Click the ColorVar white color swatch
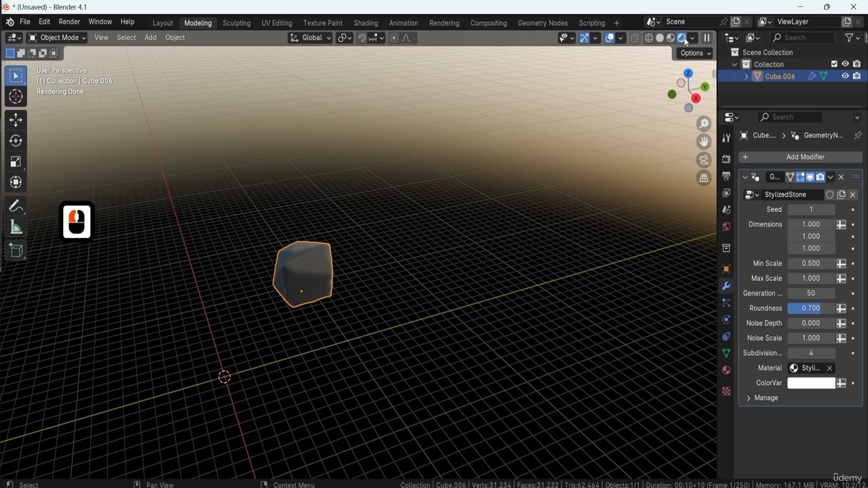This screenshot has height=488, width=868. (811, 383)
